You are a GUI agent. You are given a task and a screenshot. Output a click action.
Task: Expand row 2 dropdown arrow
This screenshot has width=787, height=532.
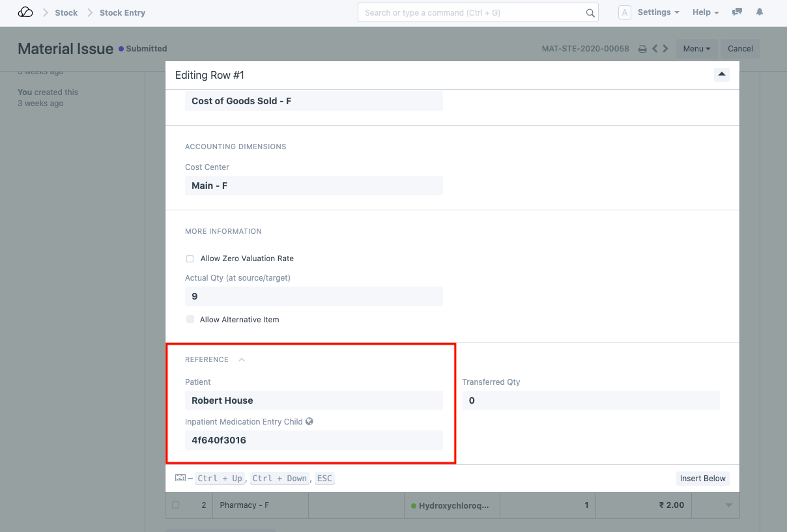729,505
